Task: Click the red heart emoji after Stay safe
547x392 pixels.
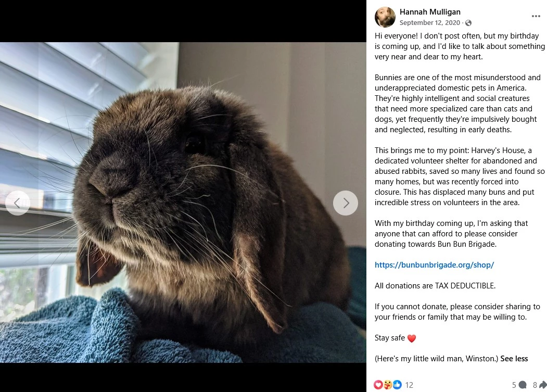Action: point(412,338)
